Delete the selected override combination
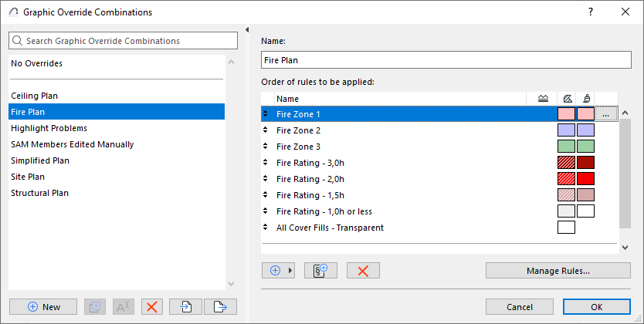The height and width of the screenshot is (324, 644). pyautogui.click(x=152, y=306)
